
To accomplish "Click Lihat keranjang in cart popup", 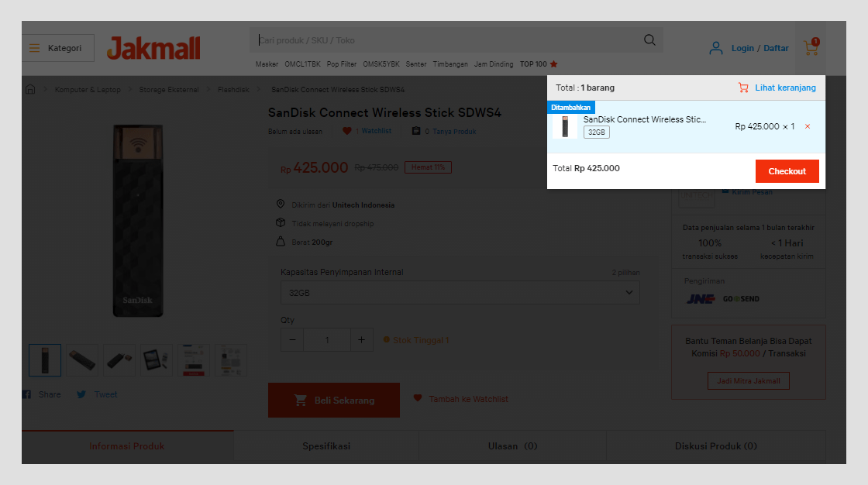I will pyautogui.click(x=777, y=88).
